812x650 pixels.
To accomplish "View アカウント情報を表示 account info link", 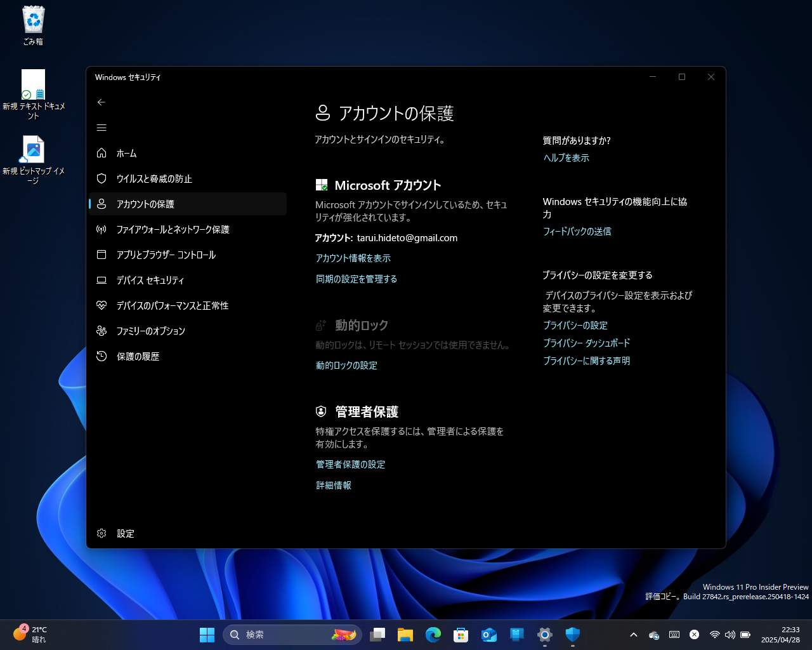I will [353, 258].
